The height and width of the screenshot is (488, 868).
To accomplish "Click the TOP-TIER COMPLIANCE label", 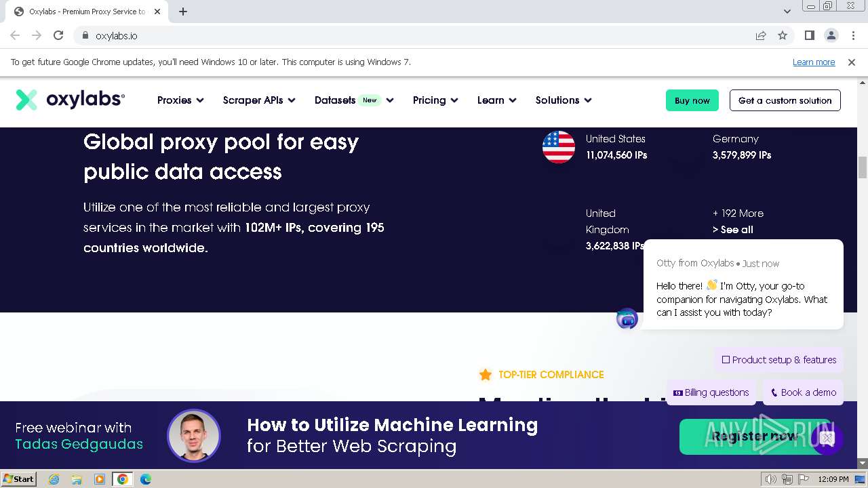I will point(551,374).
